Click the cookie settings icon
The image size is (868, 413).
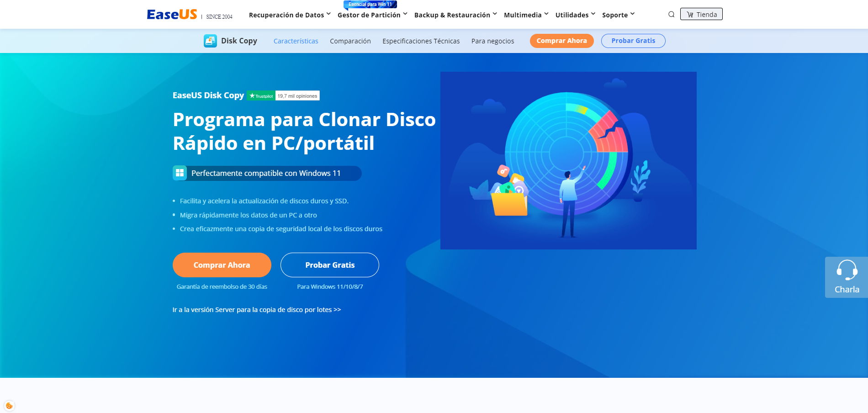[9, 406]
